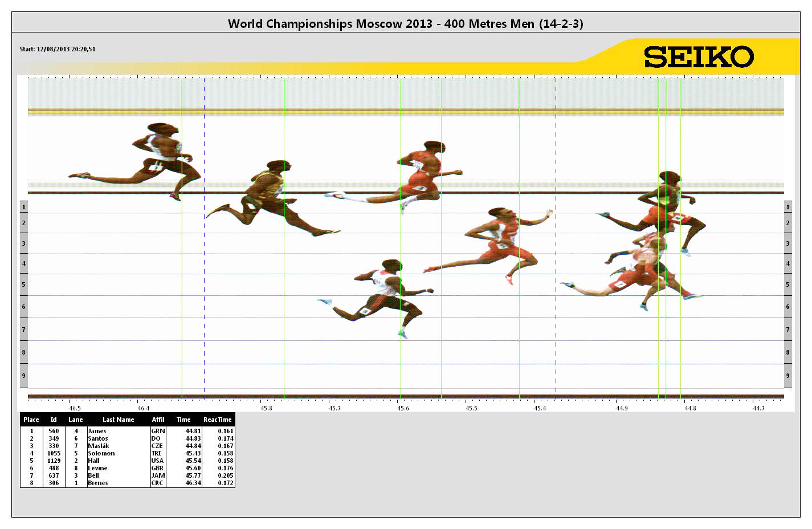Click the SEIKO logo
Screen dimensions: 812x529
click(x=699, y=57)
